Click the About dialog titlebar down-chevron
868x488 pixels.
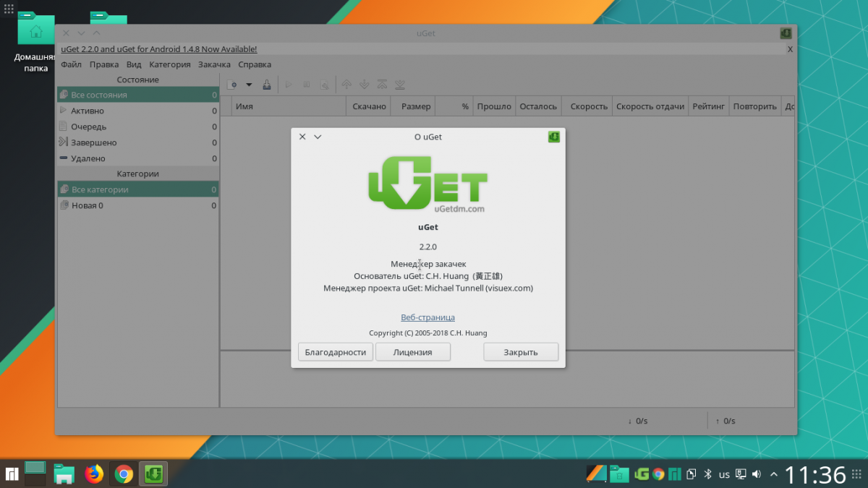pyautogui.click(x=318, y=137)
